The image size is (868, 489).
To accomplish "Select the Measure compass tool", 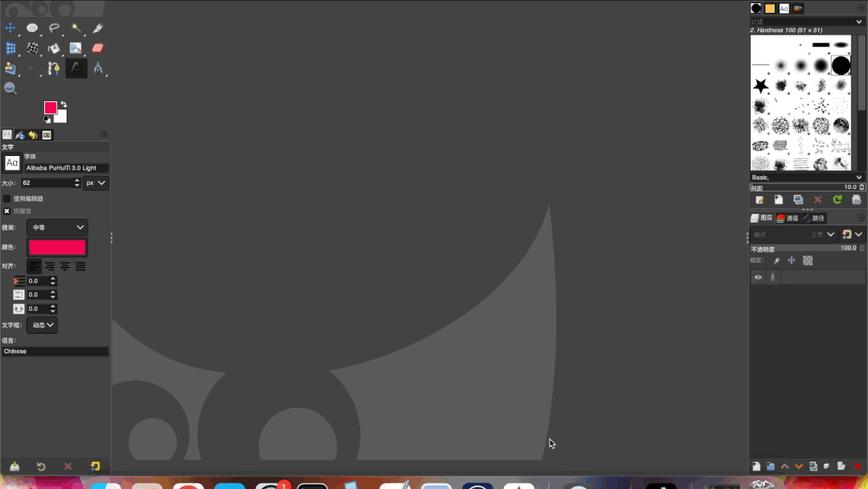I will point(98,68).
